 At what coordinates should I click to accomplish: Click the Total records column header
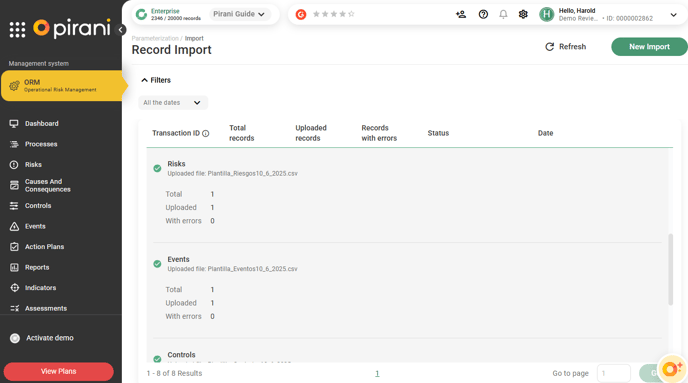click(x=241, y=133)
